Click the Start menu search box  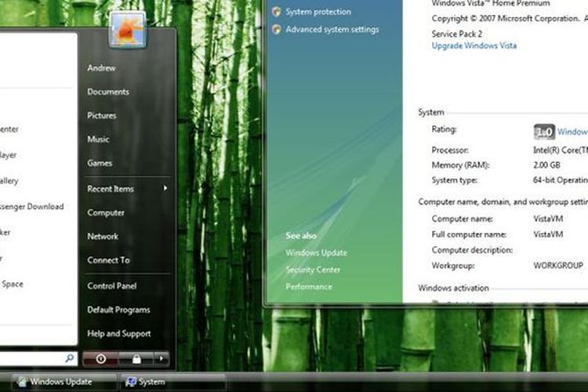(x=38, y=358)
